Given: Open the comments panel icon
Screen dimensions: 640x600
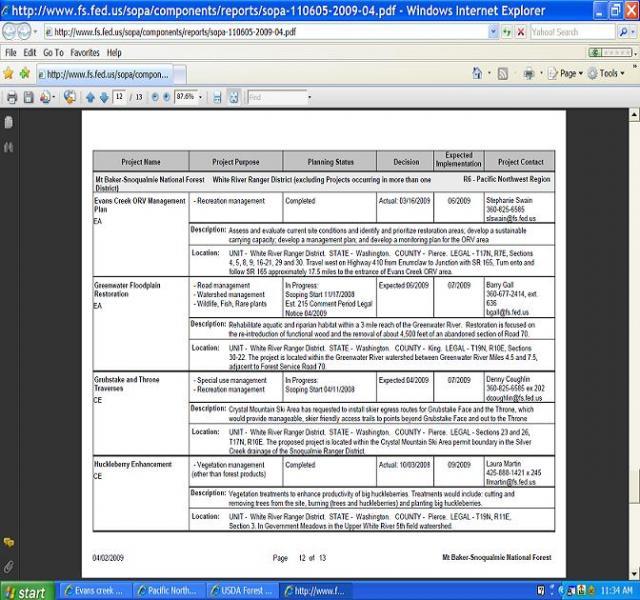Looking at the screenshot, I should point(9,542).
